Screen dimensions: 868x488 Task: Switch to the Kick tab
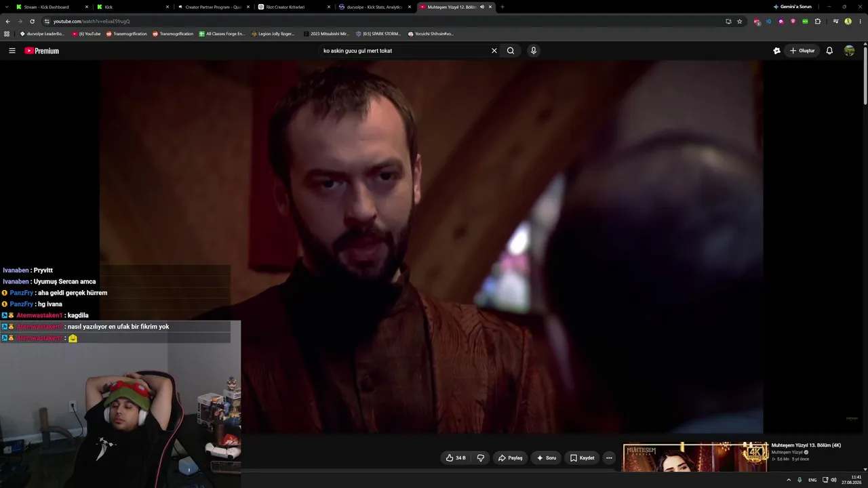(x=132, y=7)
